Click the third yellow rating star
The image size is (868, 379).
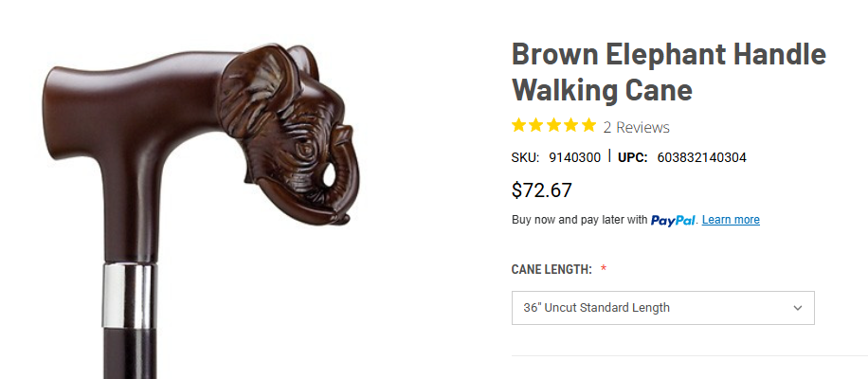(x=553, y=125)
